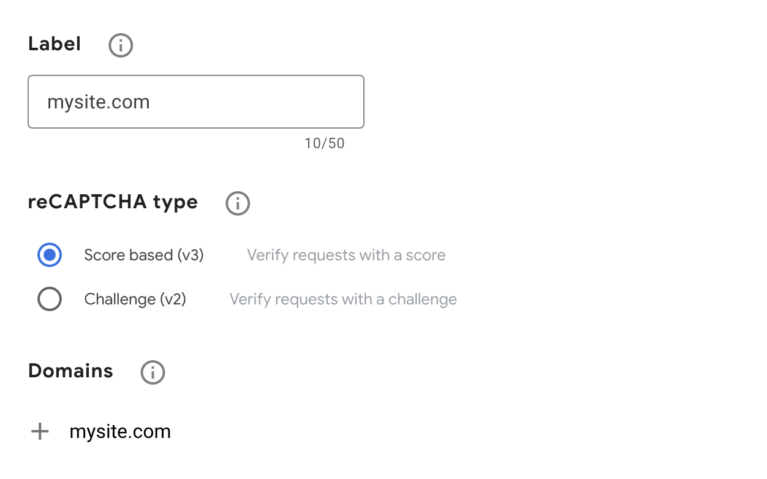Viewport: 767px width, 479px height.
Task: Click the "reCAPTCHA type" section heading
Action: coord(113,203)
